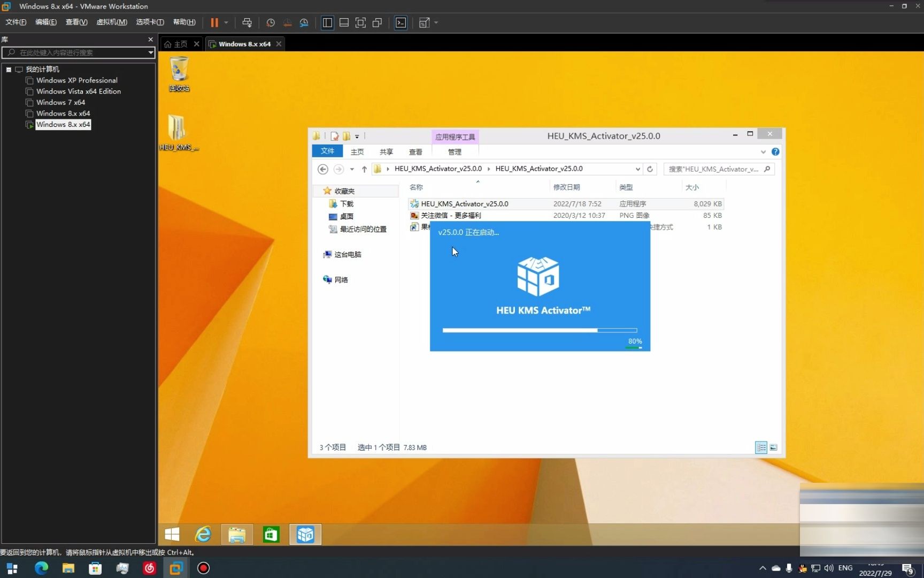The image size is (924, 578).
Task: Open the 编辑(E) menu in VMware
Action: (46, 22)
